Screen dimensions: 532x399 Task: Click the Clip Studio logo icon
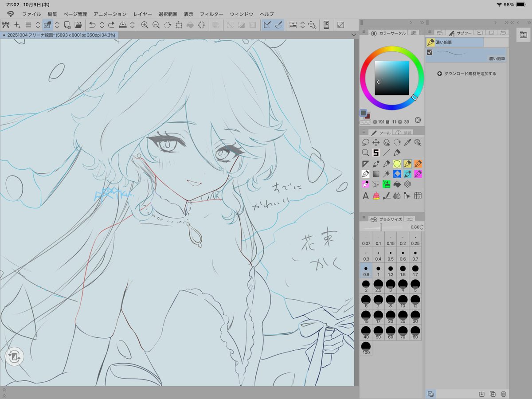[x=10, y=14]
